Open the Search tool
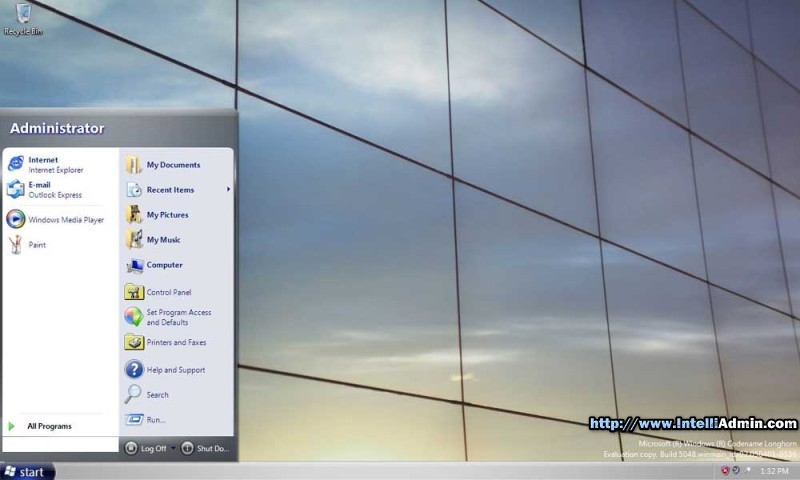 click(x=177, y=395)
